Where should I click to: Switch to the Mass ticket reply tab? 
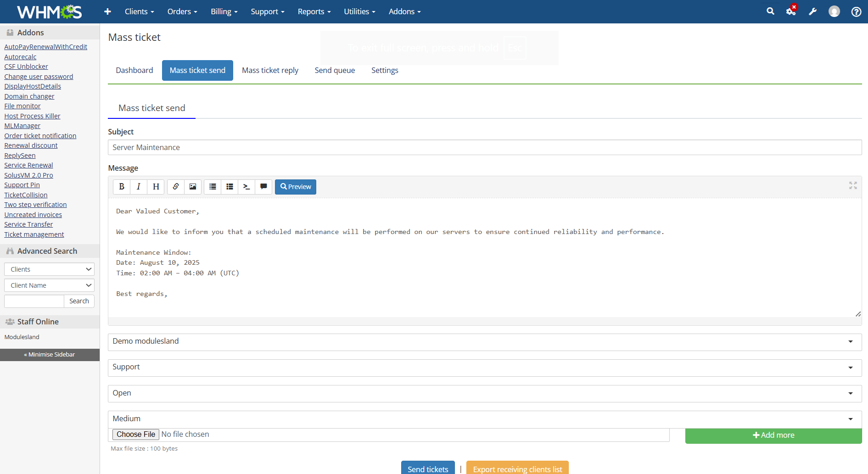point(270,70)
